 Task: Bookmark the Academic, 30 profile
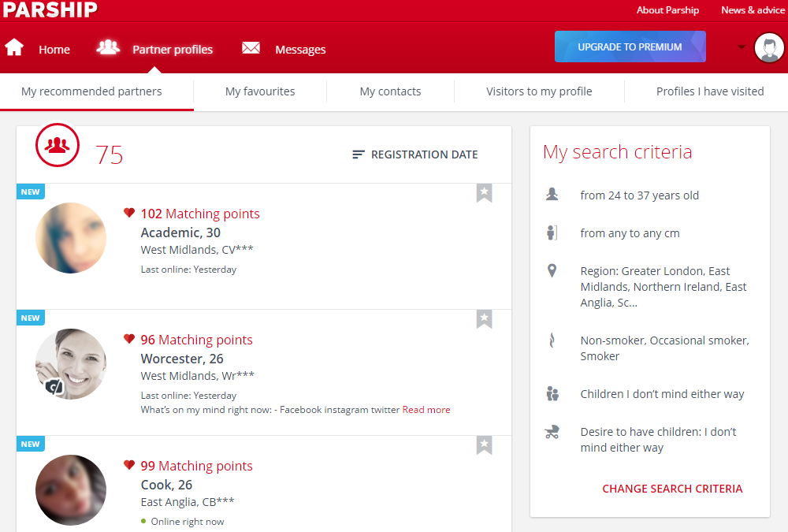tap(484, 193)
